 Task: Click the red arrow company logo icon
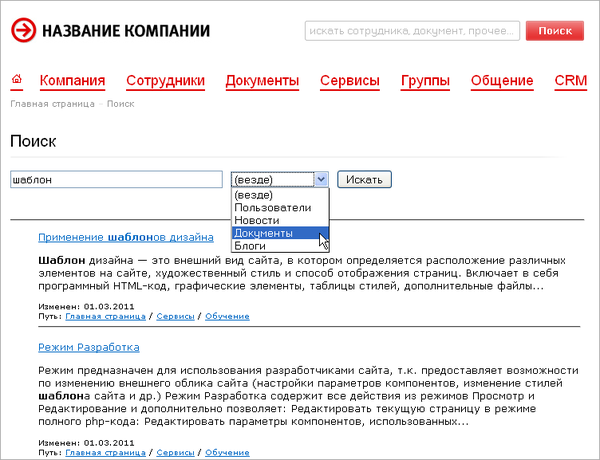tap(22, 31)
